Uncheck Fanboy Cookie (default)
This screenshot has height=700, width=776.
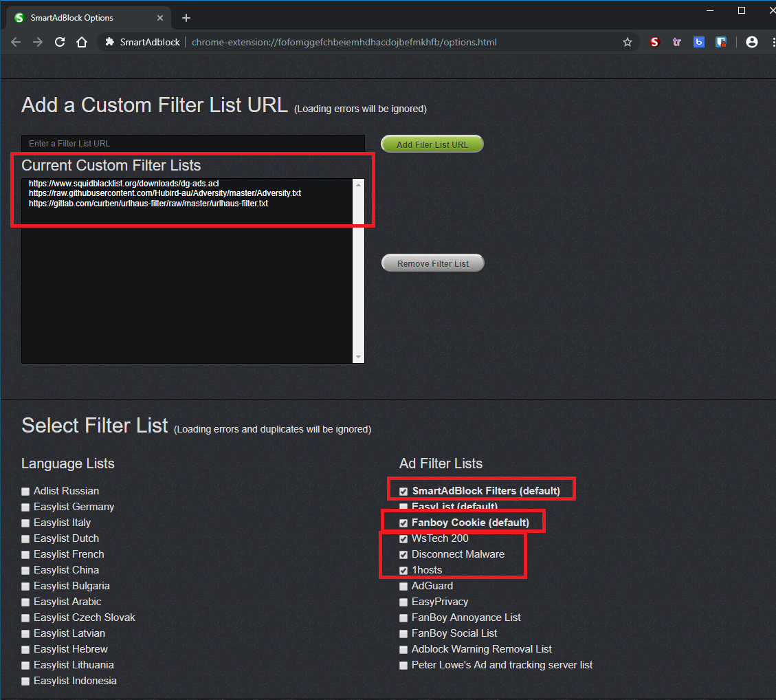click(403, 523)
